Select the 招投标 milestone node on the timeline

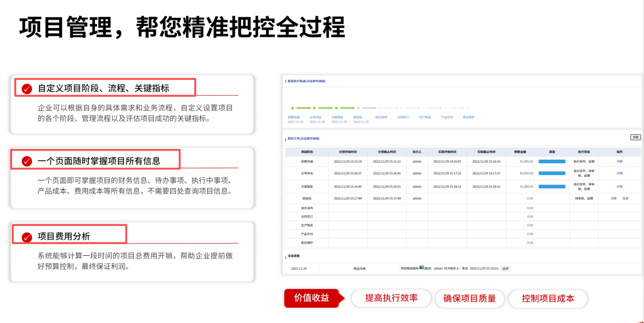click(358, 108)
